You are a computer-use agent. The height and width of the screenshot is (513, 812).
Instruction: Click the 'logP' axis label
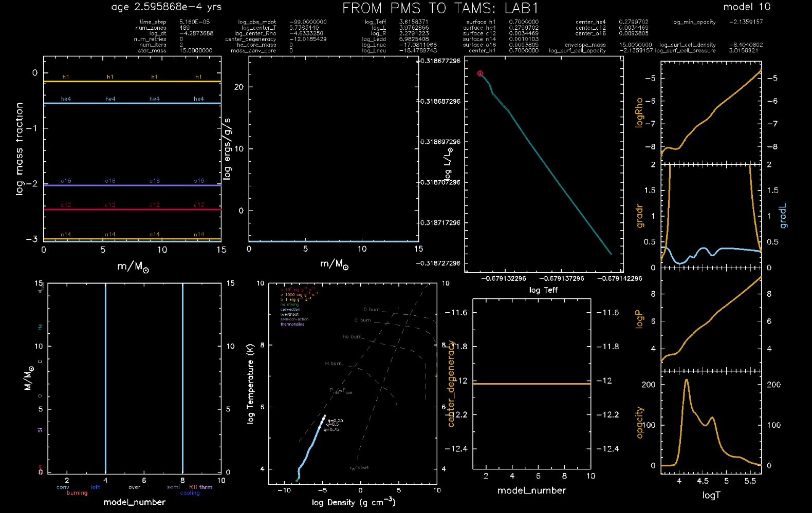639,319
